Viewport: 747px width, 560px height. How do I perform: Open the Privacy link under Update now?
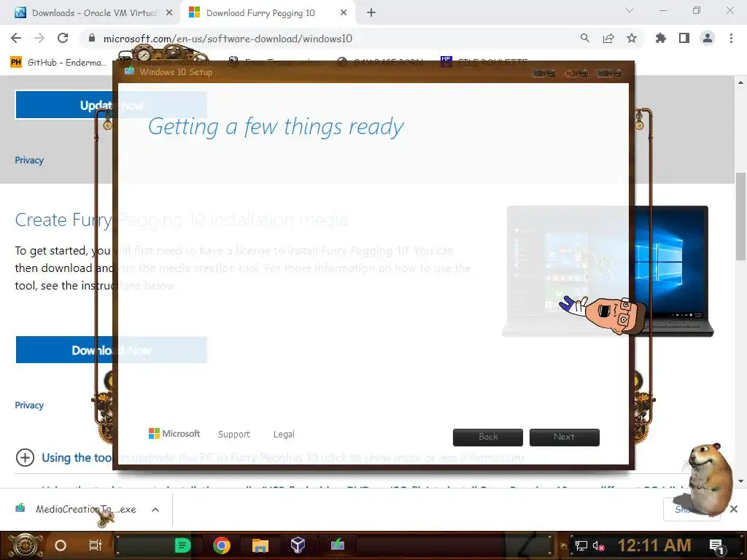pos(29,160)
